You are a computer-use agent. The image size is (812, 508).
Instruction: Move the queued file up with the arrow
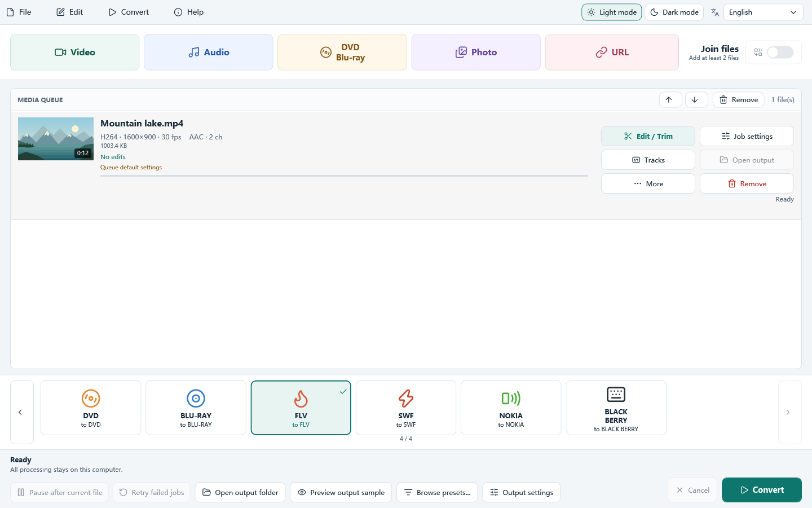pyautogui.click(x=670, y=100)
